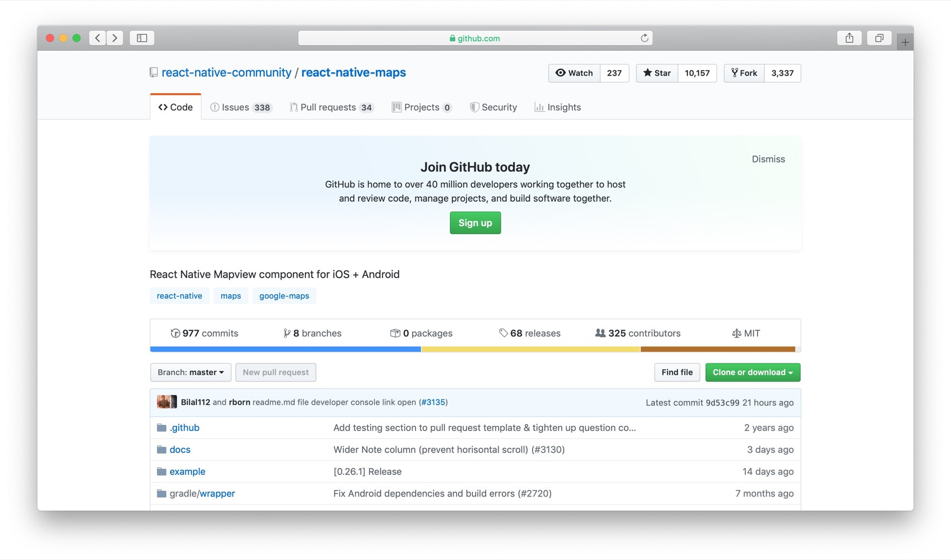Click the folder icon for .github
951x560 pixels.
point(162,427)
